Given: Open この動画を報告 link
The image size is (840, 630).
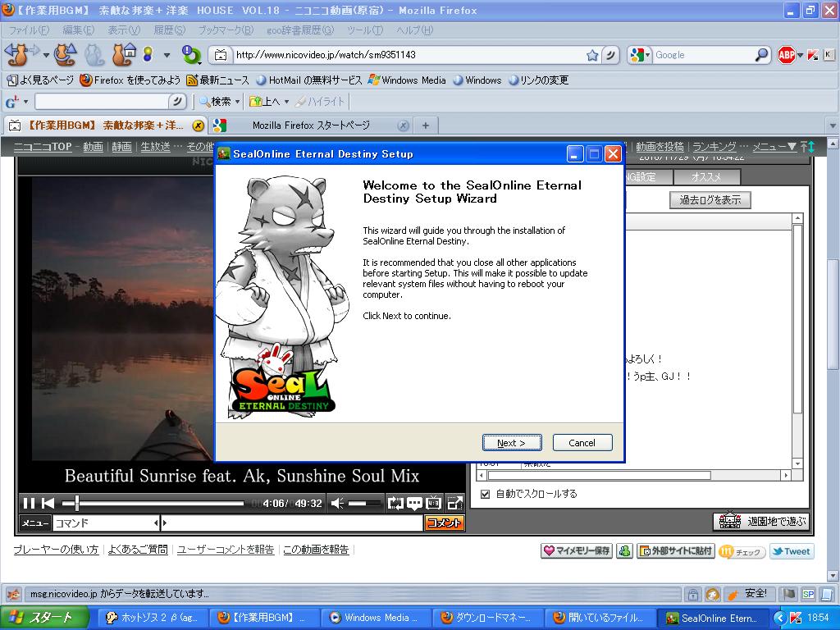Looking at the screenshot, I should pyautogui.click(x=316, y=550).
